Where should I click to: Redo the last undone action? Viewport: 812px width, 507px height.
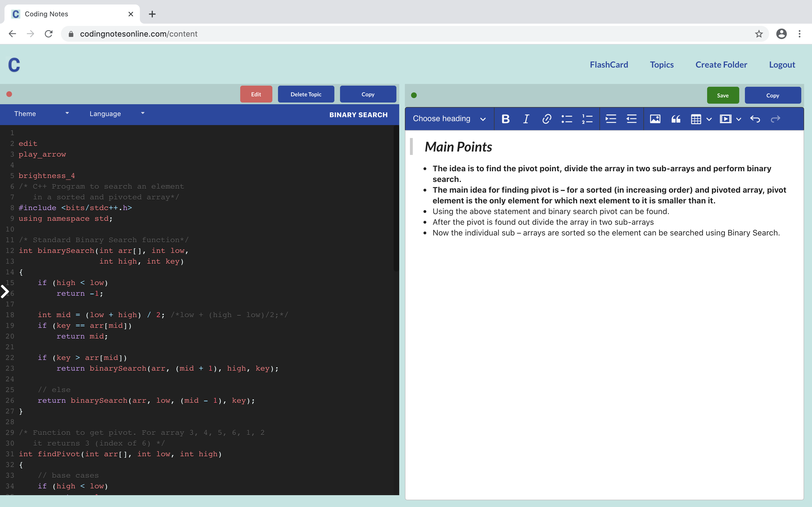[x=776, y=119]
